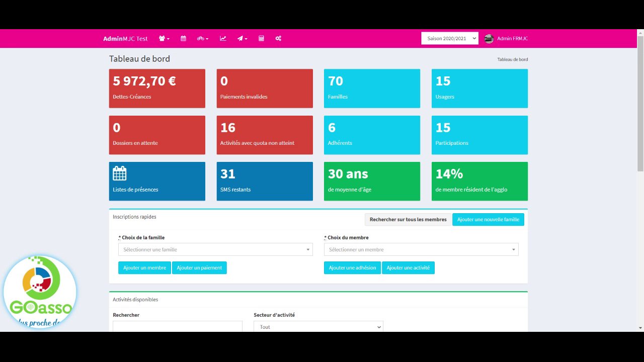Click Ajouter un paiement button
This screenshot has height=362, width=644.
[199, 268]
